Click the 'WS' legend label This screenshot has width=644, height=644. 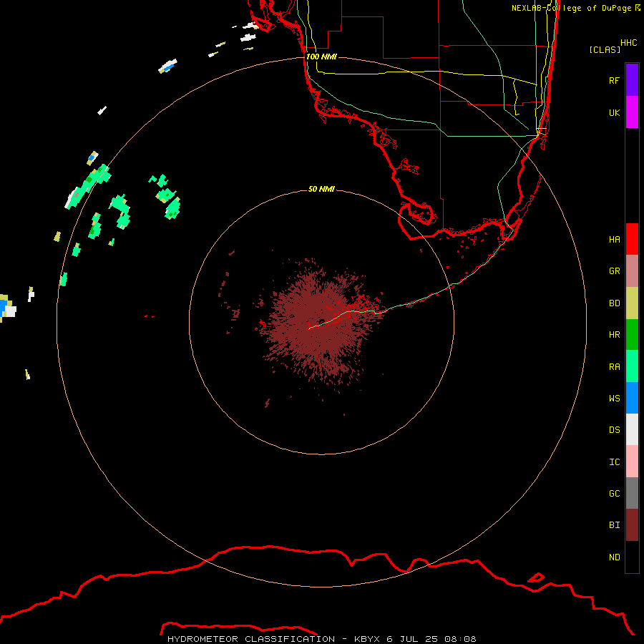614,398
